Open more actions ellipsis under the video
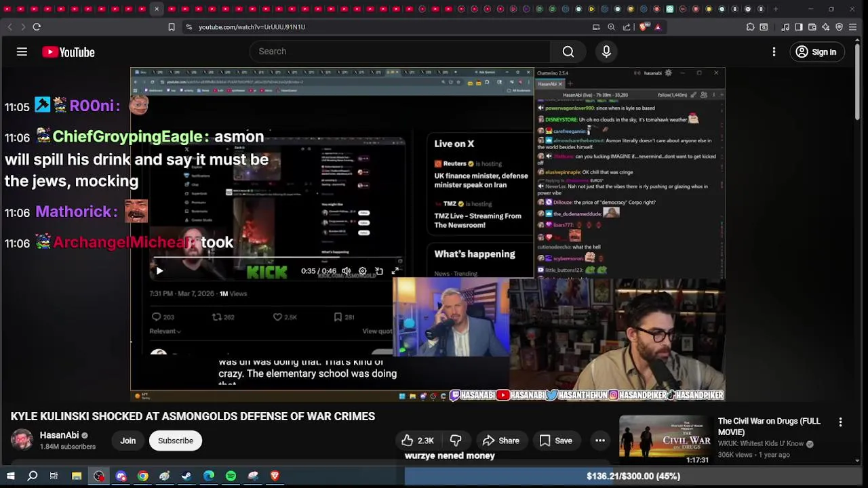The width and height of the screenshot is (868, 488). point(600,441)
